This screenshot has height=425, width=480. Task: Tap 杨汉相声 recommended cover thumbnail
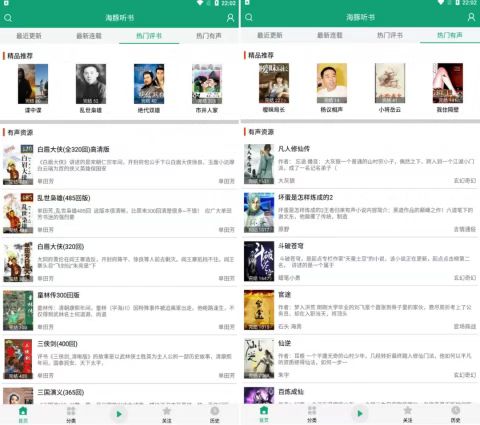332,83
